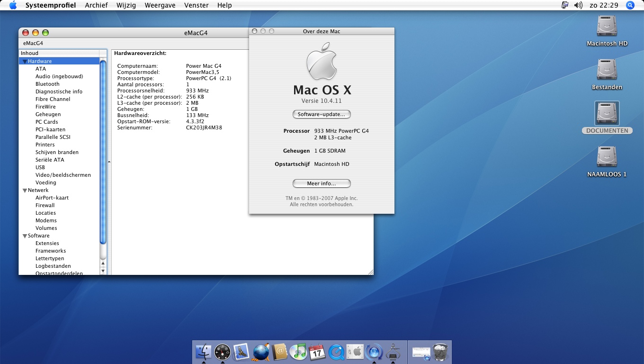This screenshot has width=644, height=364.
Task: Open the Trash in the Dock
Action: coord(440,352)
